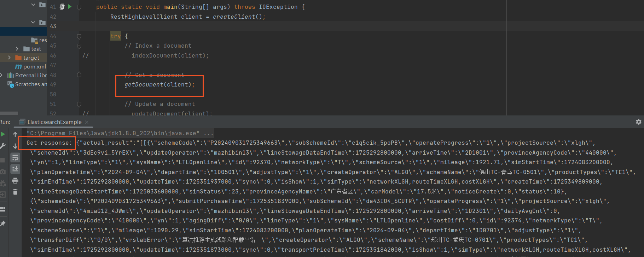Open Run panel gear settings

pyautogui.click(x=638, y=122)
